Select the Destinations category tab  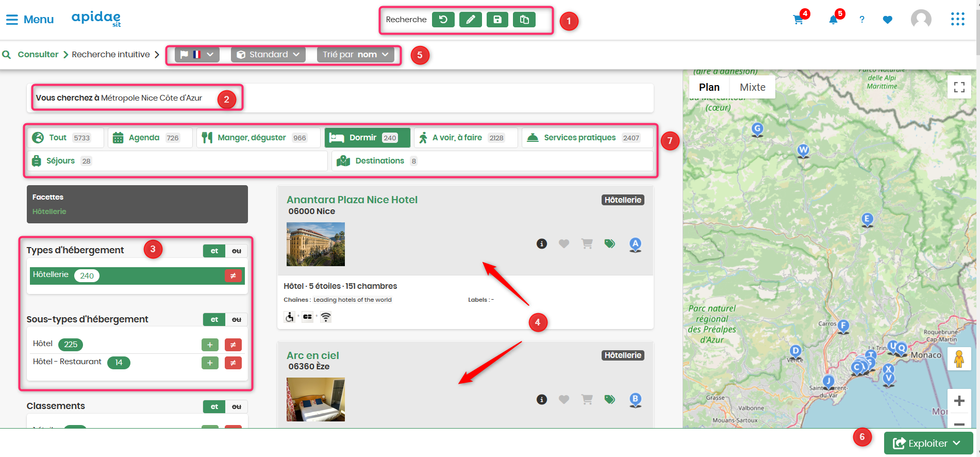492,161
